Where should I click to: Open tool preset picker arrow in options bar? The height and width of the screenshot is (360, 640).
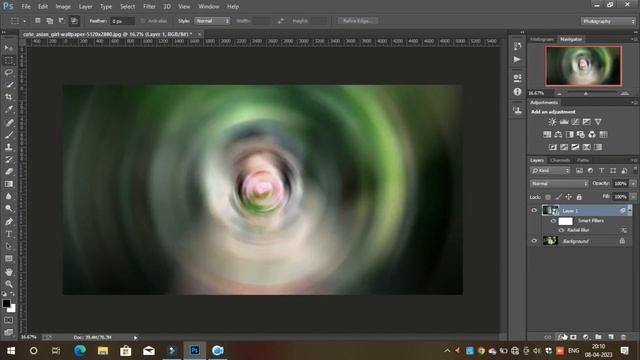tap(24, 21)
